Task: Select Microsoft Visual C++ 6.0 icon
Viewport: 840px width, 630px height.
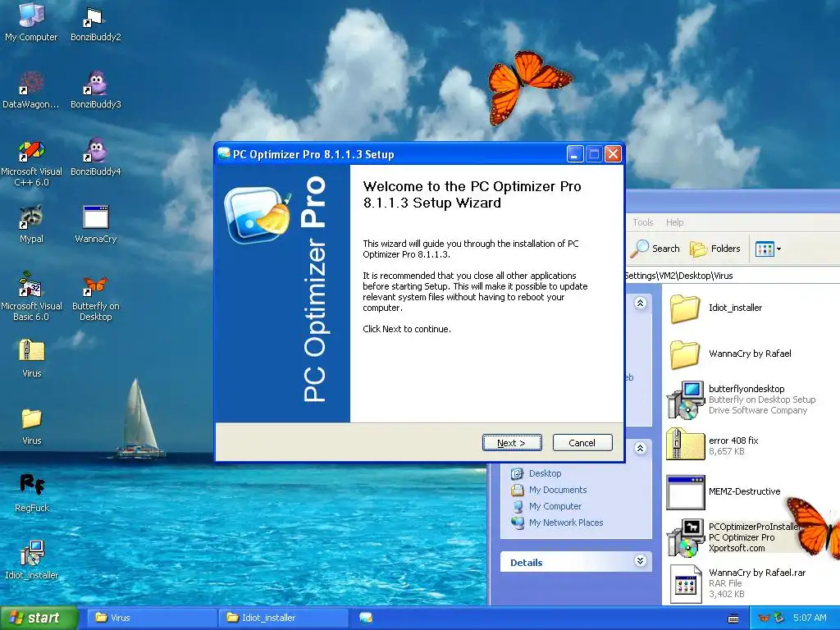Action: (31, 163)
